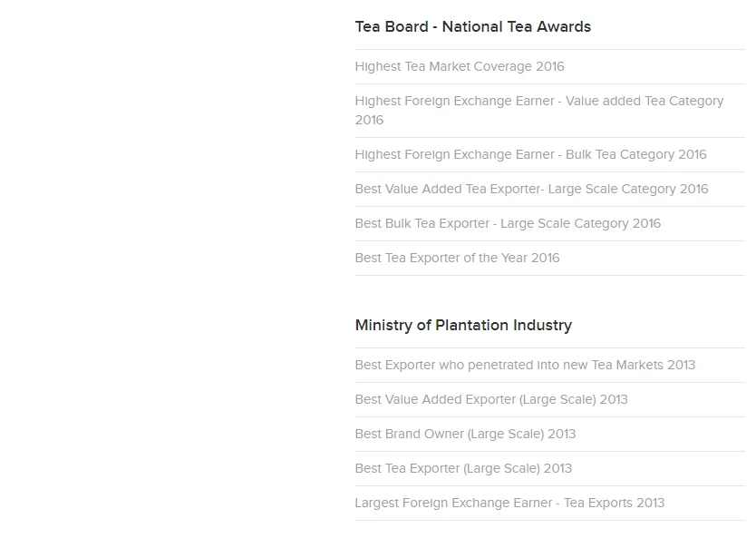Click Tea Exports 2013 text in last row
This screenshot has height=548, width=756.
[x=614, y=503]
